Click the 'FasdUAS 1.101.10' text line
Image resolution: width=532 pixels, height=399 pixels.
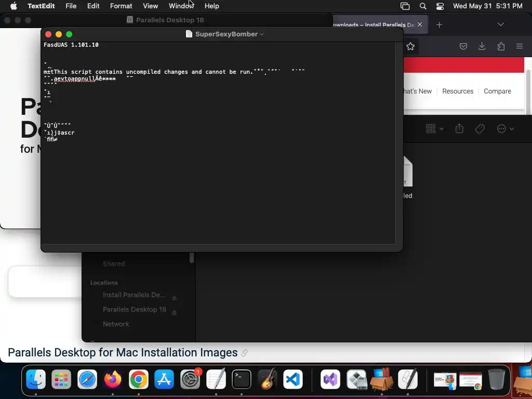(x=71, y=45)
